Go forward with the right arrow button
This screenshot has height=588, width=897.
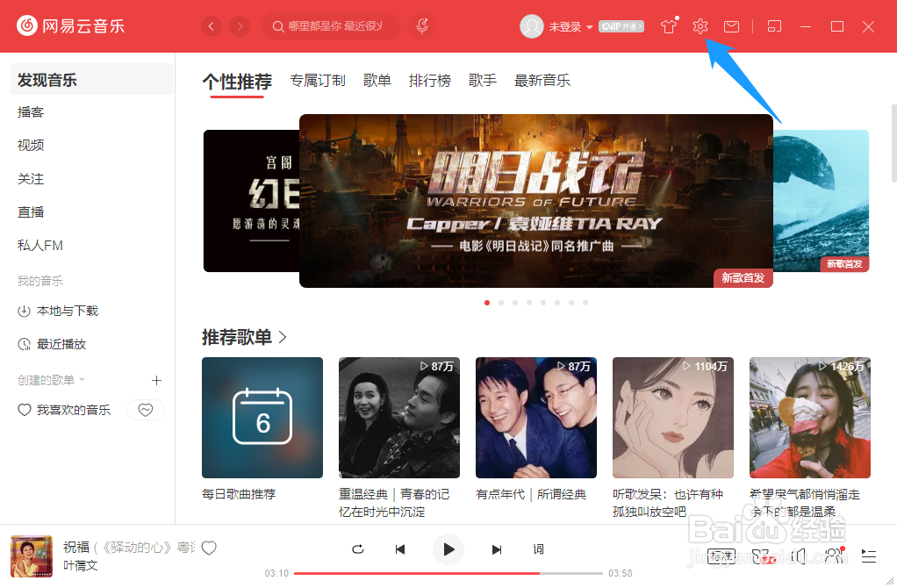pyautogui.click(x=240, y=26)
